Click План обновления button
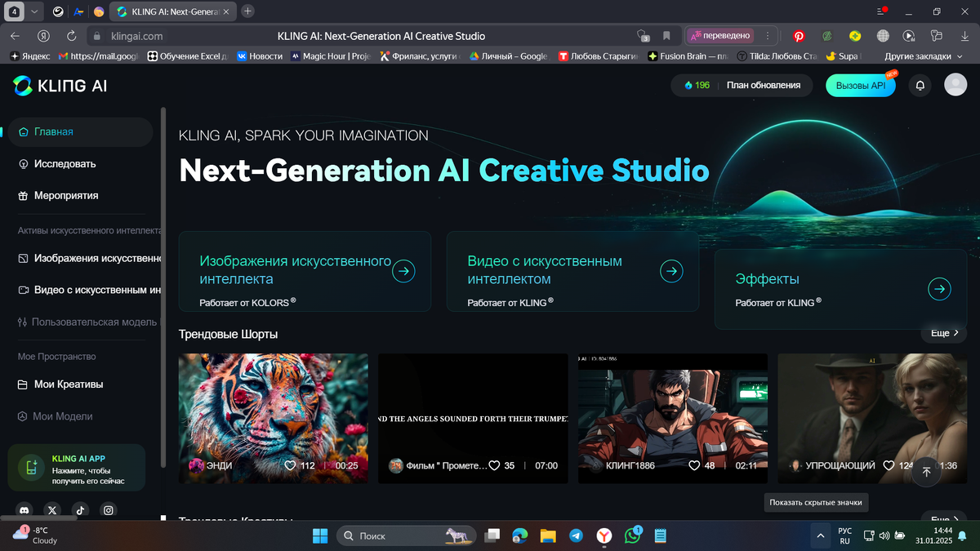 click(x=764, y=85)
